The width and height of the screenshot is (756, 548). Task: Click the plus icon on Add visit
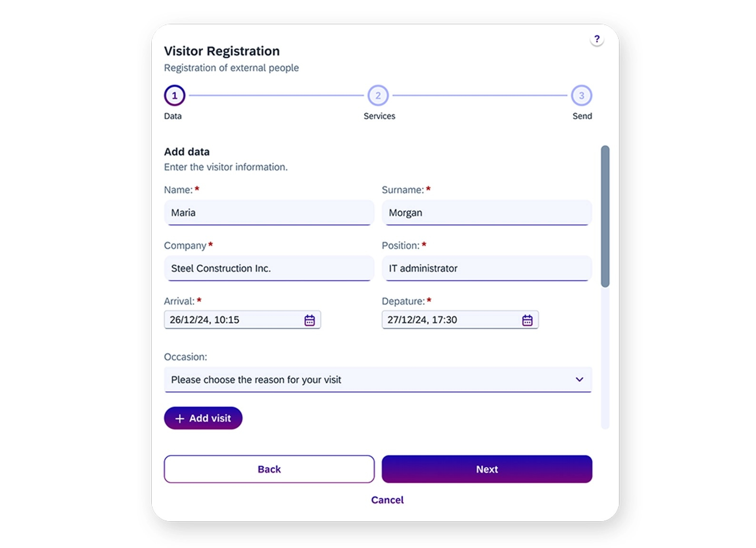pos(179,419)
